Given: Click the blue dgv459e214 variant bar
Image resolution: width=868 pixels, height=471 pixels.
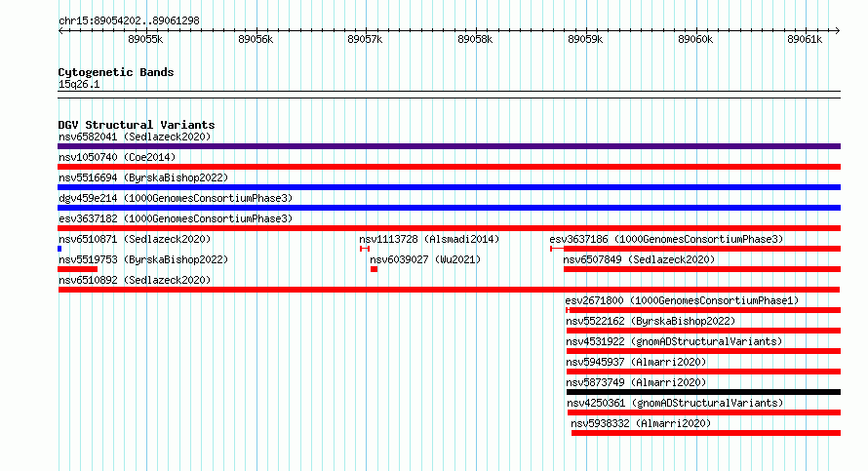Looking at the screenshot, I should 449,208.
